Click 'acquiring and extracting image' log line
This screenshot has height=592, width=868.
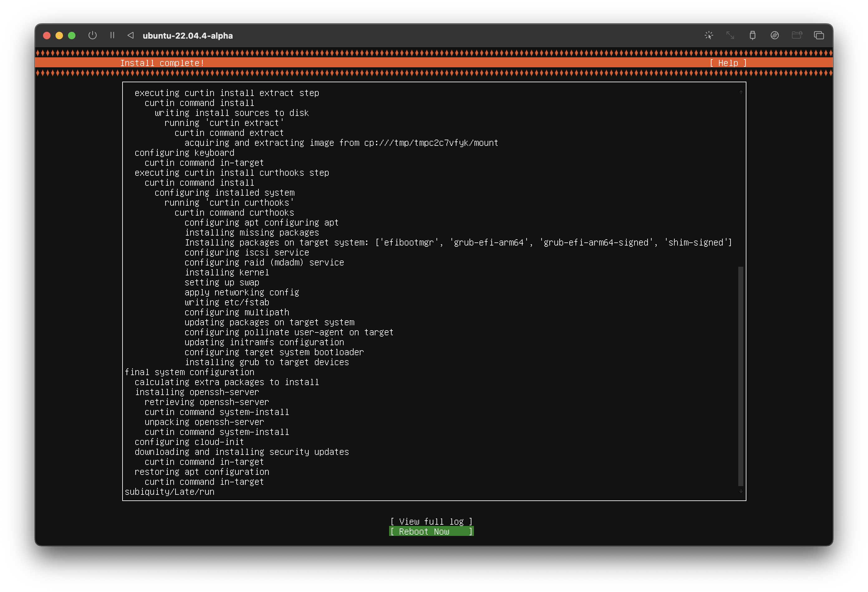(341, 143)
